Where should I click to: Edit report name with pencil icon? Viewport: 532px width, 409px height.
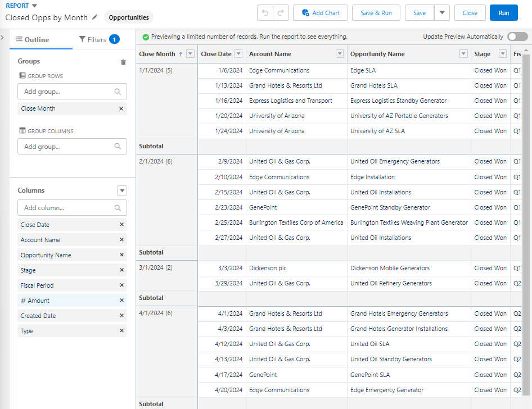coord(95,17)
